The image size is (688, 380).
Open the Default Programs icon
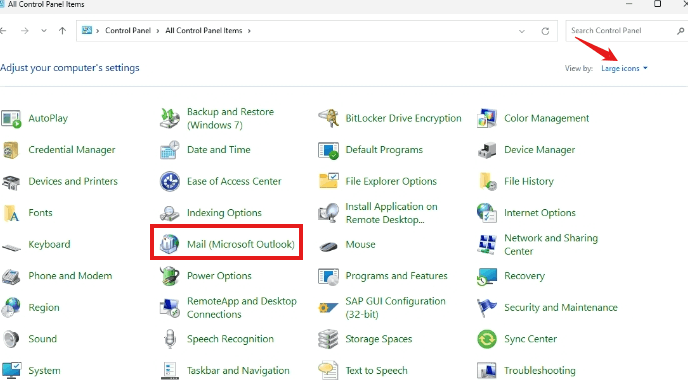(328, 150)
